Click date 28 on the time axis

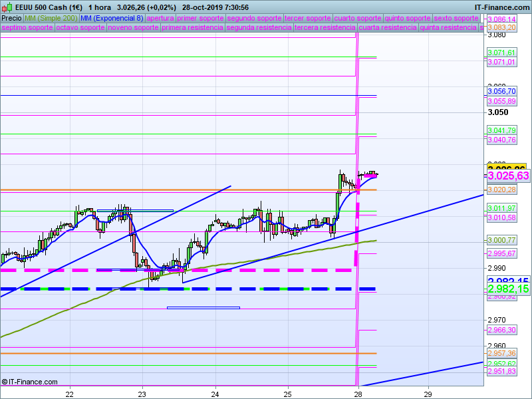358,394
